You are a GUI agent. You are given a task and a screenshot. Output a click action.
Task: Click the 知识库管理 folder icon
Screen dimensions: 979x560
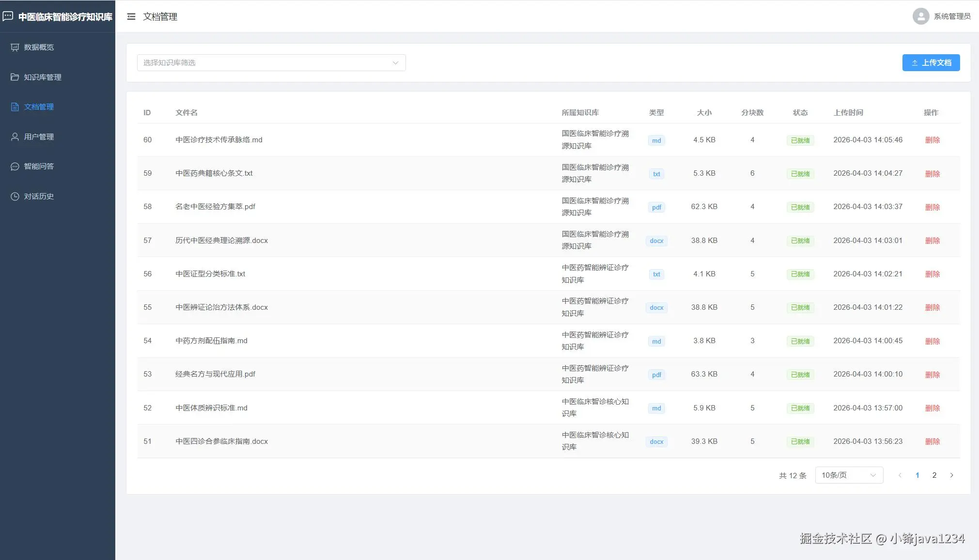(15, 77)
